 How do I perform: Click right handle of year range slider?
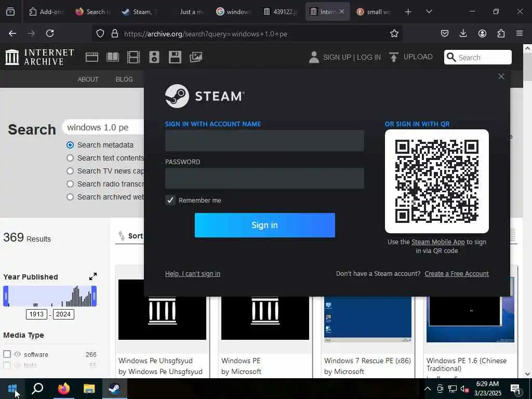click(94, 296)
